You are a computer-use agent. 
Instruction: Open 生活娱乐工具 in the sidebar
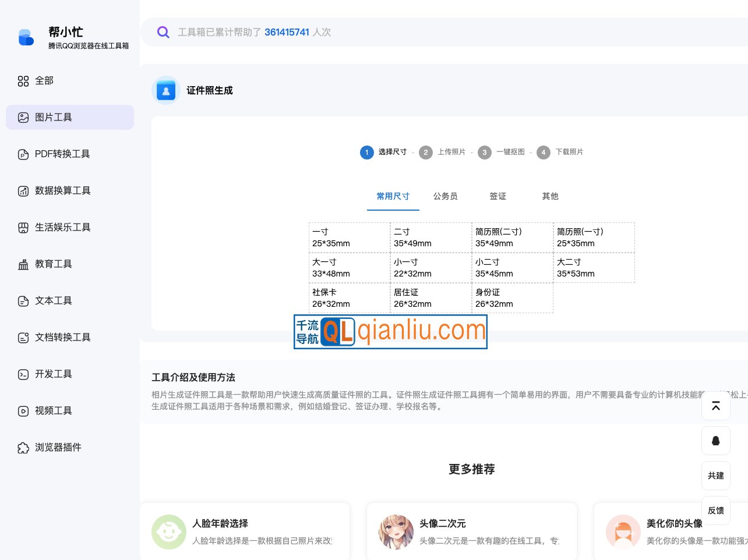click(62, 227)
